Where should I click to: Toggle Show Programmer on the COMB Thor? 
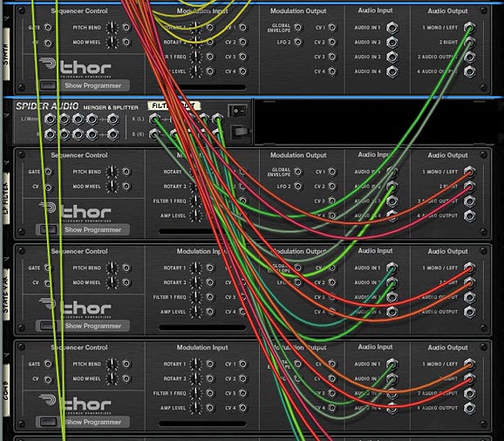(x=48, y=422)
